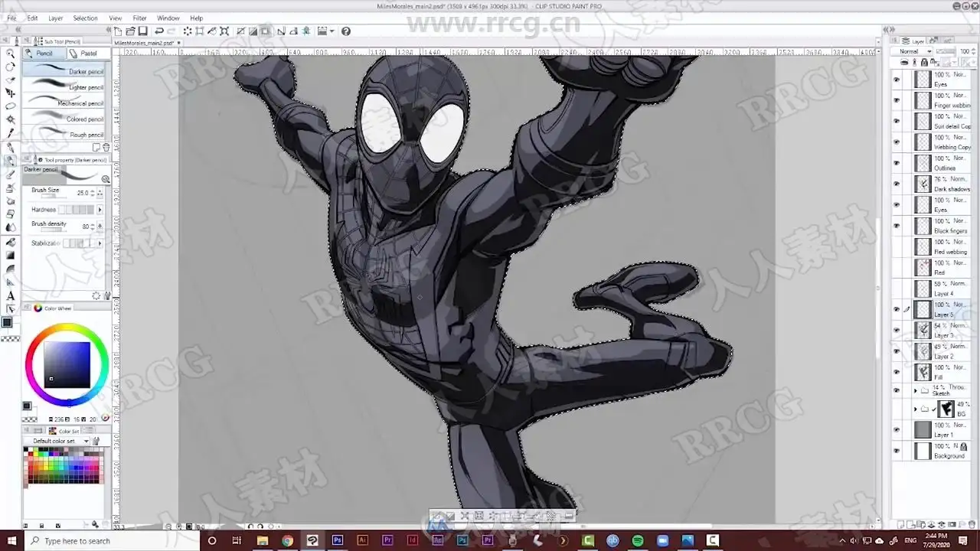
Task: Expand Stabilization options arrow
Action: pos(100,243)
